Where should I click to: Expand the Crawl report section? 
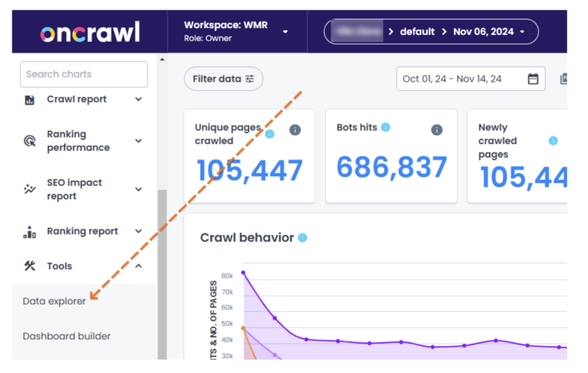pyautogui.click(x=138, y=99)
